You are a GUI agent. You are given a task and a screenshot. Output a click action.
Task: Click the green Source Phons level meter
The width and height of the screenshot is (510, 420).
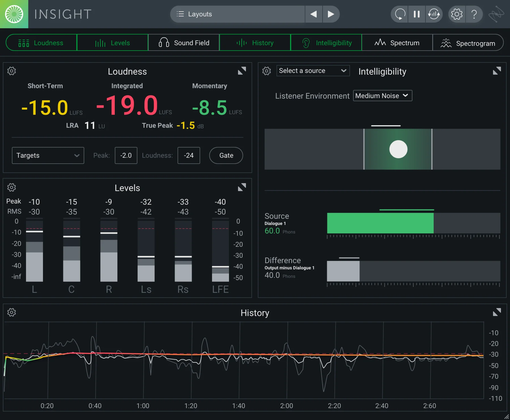tap(380, 223)
